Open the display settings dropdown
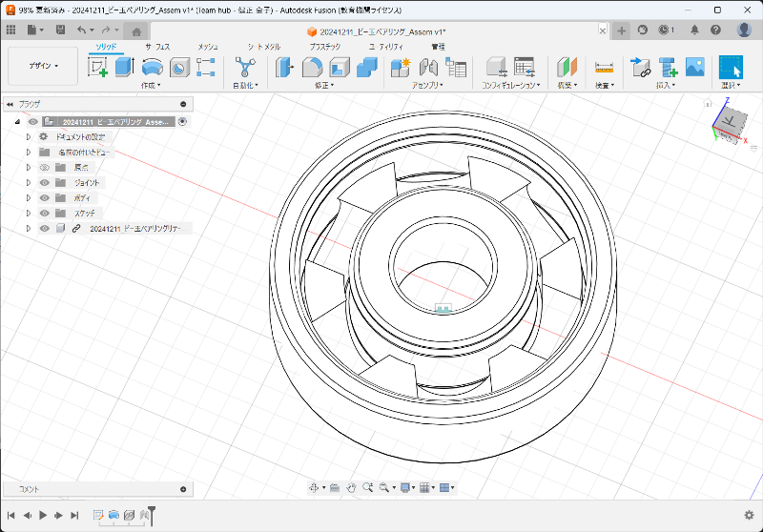The image size is (763, 532). [407, 487]
